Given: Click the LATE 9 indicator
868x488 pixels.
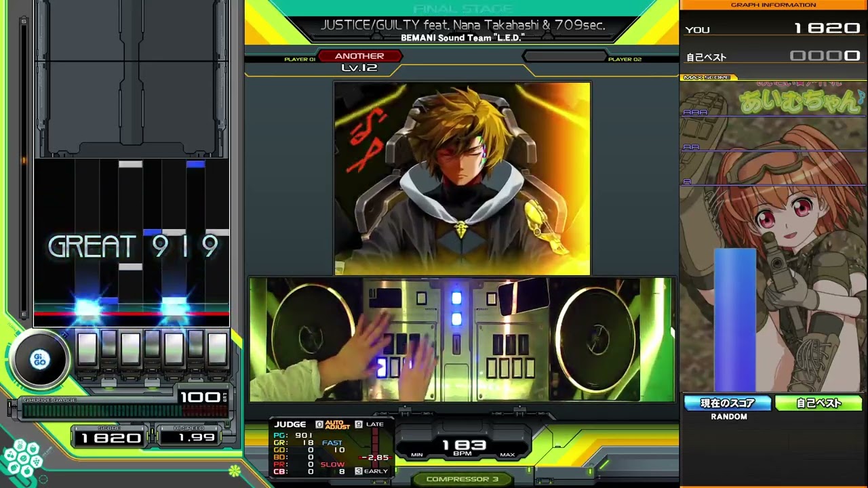Looking at the screenshot, I should pyautogui.click(x=370, y=424).
